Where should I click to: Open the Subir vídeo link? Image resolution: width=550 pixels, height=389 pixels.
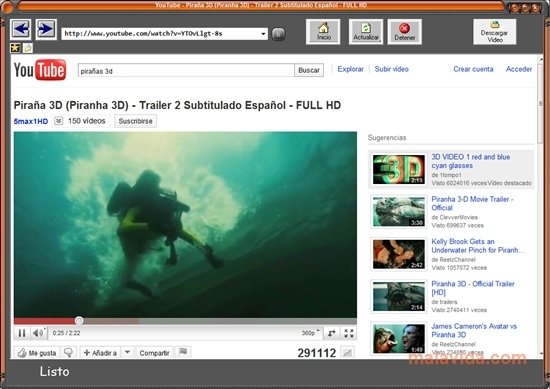(x=391, y=69)
